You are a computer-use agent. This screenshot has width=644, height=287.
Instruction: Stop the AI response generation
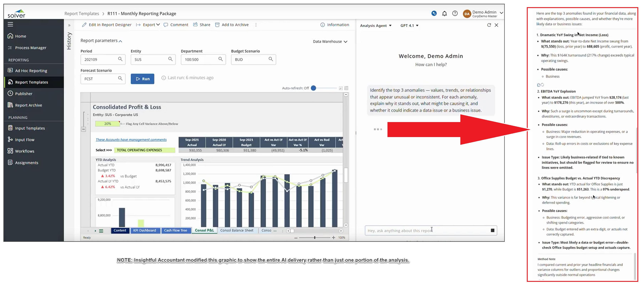[x=492, y=230]
